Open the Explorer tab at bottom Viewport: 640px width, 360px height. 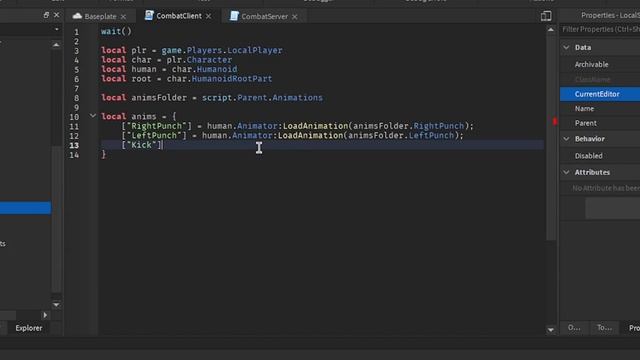tap(29, 328)
